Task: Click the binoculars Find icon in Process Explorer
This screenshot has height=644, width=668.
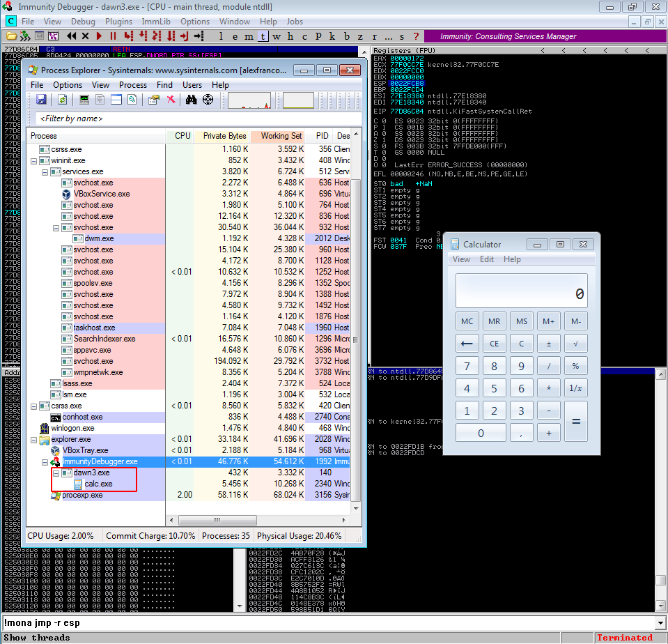Action: coord(192,100)
